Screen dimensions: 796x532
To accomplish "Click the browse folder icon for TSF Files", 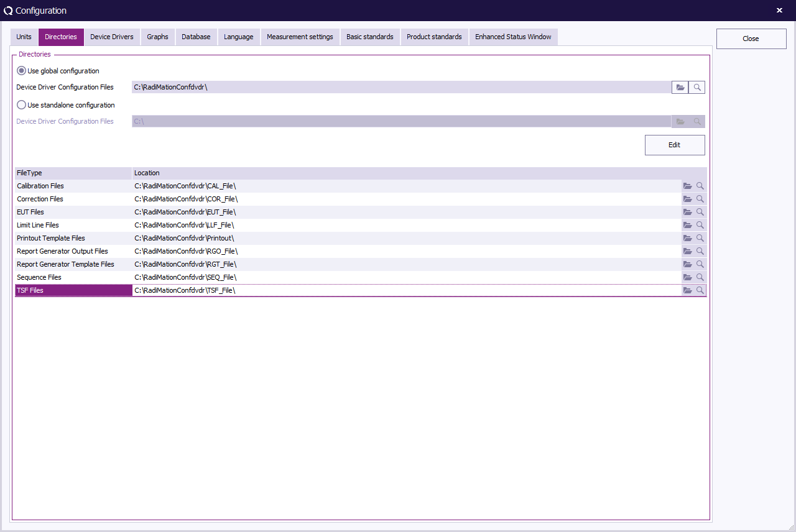I will click(x=688, y=290).
